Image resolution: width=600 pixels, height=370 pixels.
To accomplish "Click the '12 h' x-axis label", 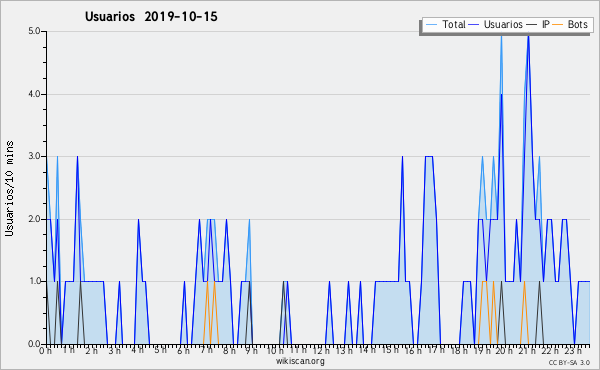I will [321, 350].
